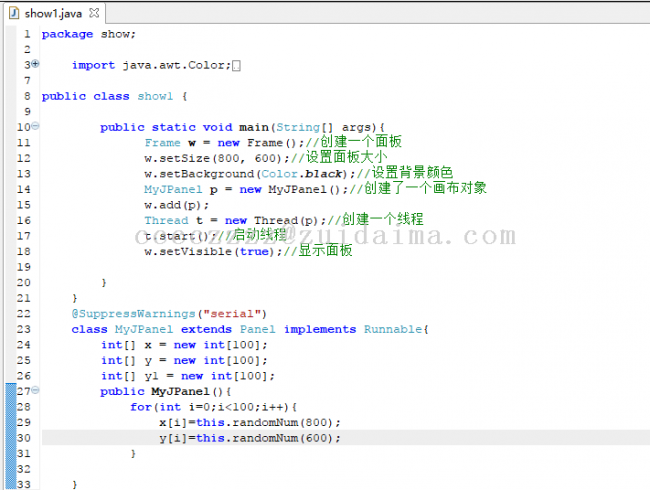Click the blue range indicator beside line 29
650x490 pixels.
tap(10, 422)
